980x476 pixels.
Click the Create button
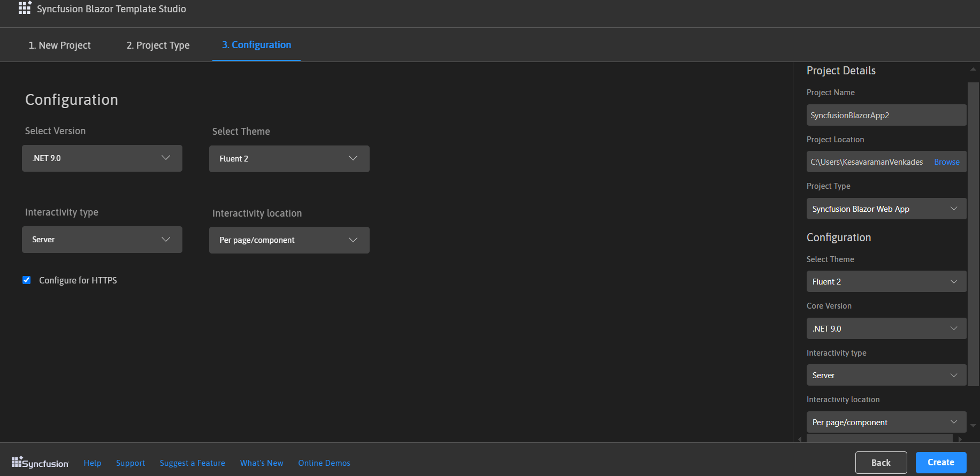[x=941, y=463]
